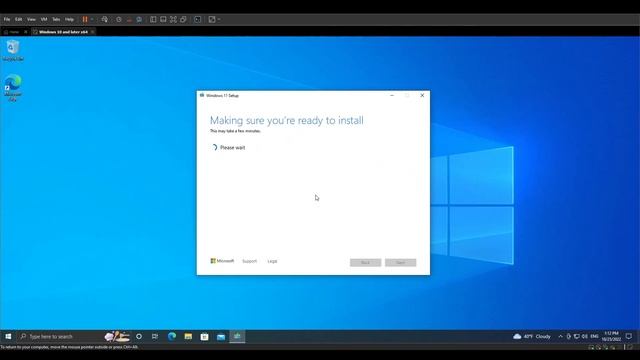Click the 'Please wait' status text
The image size is (640, 360).
(x=233, y=147)
